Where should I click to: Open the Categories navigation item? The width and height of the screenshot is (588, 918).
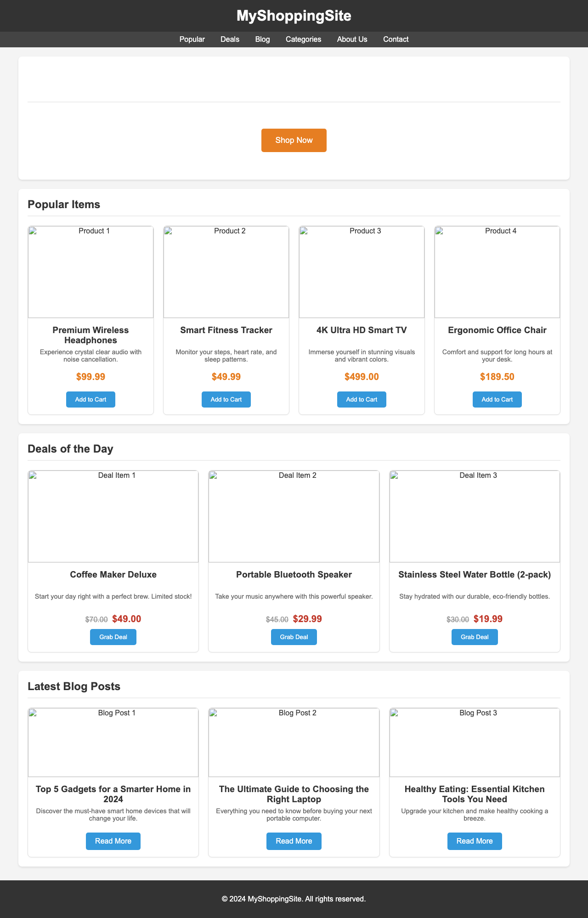click(303, 40)
